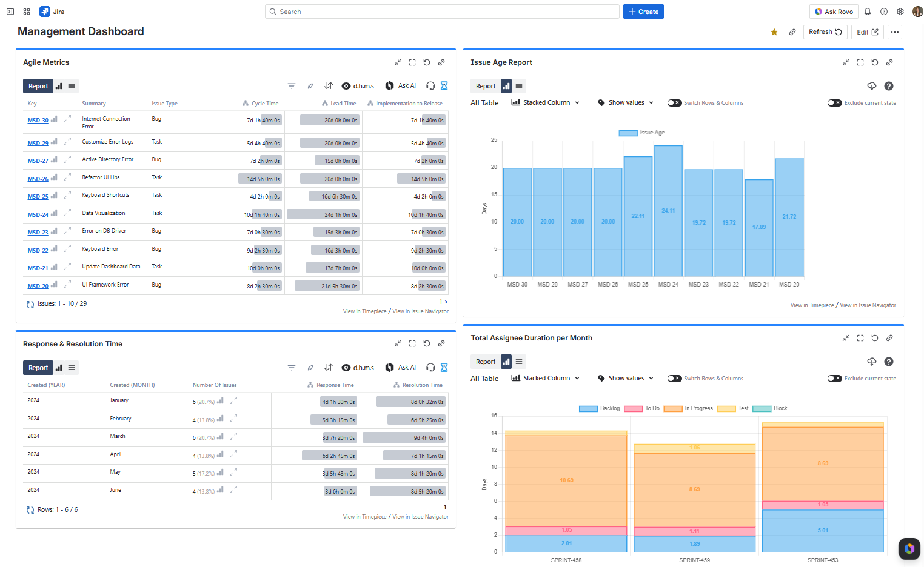924x567 pixels.
Task: Click the headset support icon in Response & Resolution Time
Action: 430,368
